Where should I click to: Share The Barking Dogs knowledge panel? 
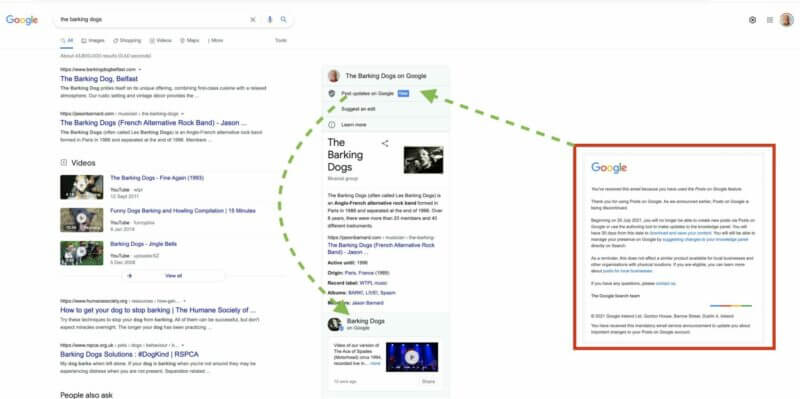coord(385,143)
